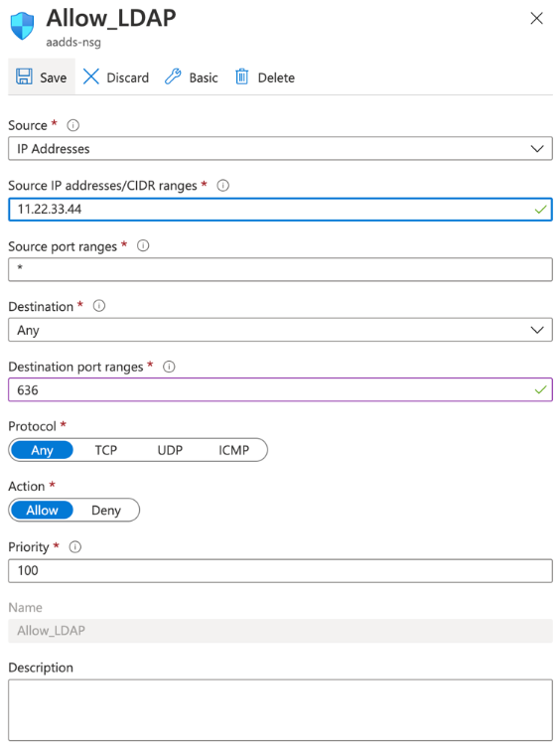
Task: Click the info icon next to Source
Action: click(73, 125)
